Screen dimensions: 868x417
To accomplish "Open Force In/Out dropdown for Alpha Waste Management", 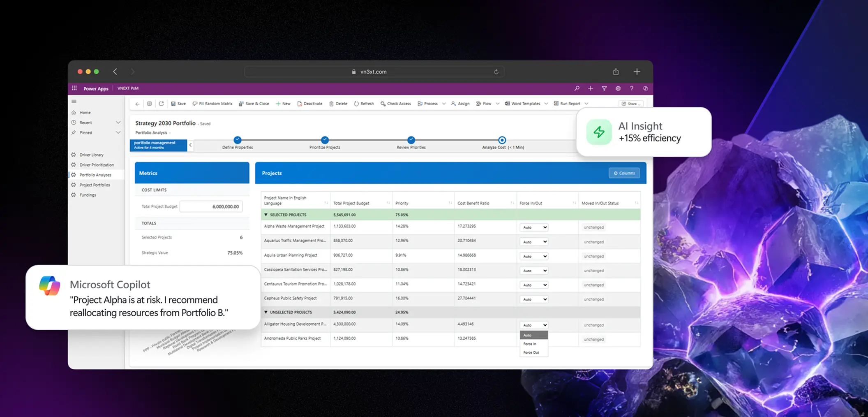I will point(534,227).
